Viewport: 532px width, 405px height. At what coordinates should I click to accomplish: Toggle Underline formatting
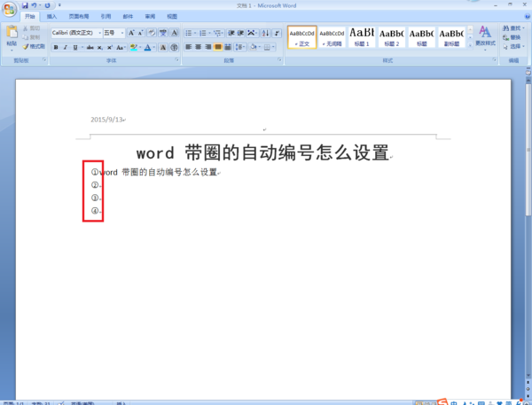(x=75, y=47)
